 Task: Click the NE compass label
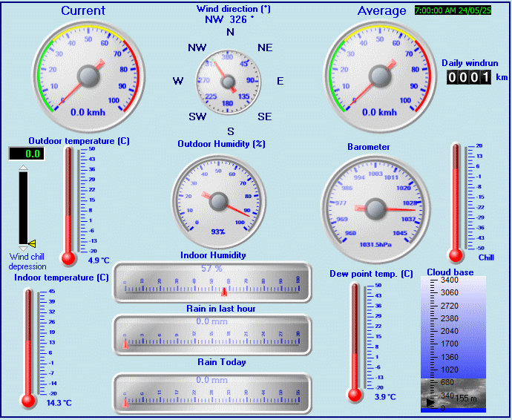pyautogui.click(x=265, y=47)
